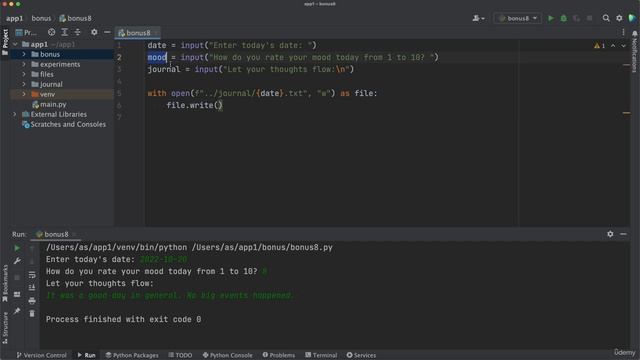The image size is (640, 360).
Task: Go to previous highlighted error arrow
Action: 613,46
